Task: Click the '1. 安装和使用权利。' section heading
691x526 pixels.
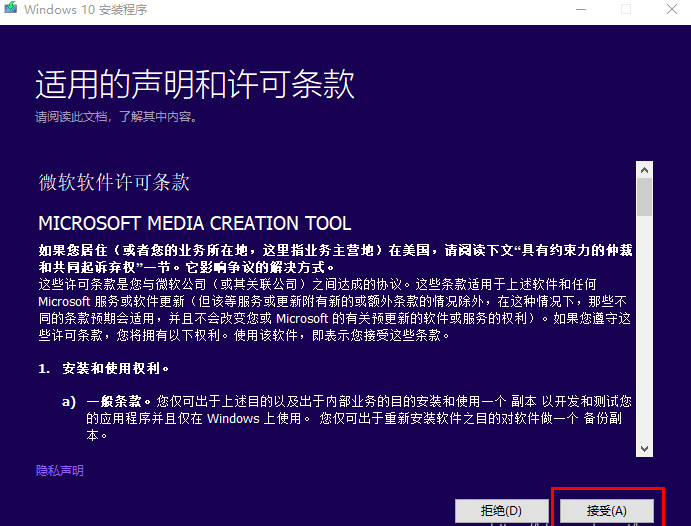Action: tap(104, 368)
